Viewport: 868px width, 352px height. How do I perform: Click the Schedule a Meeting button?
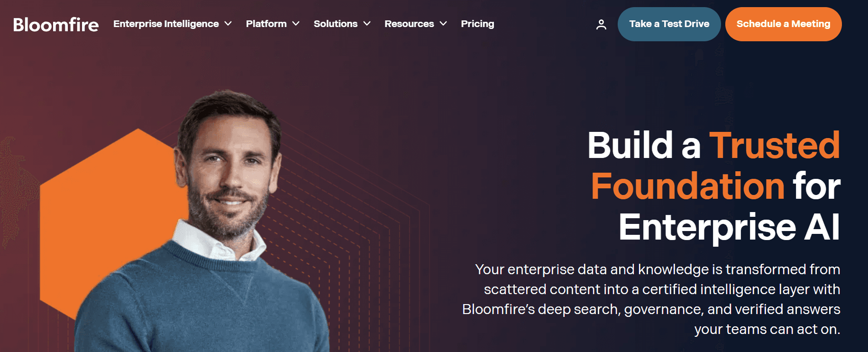click(783, 24)
